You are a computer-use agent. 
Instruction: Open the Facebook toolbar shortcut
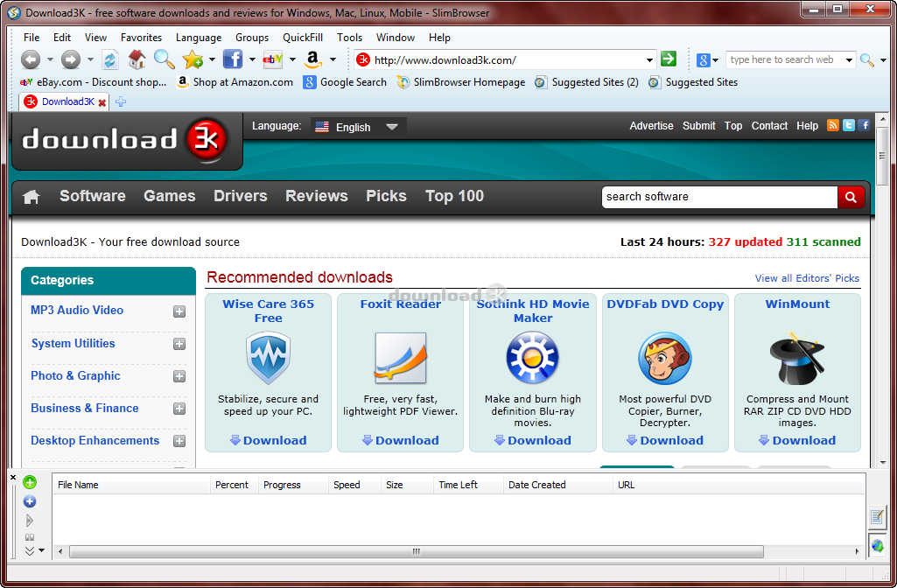232,59
